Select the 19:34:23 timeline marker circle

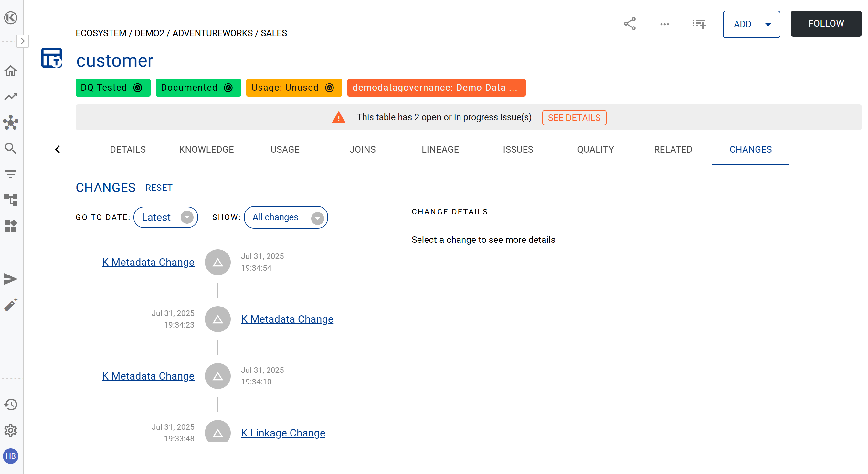pos(218,319)
